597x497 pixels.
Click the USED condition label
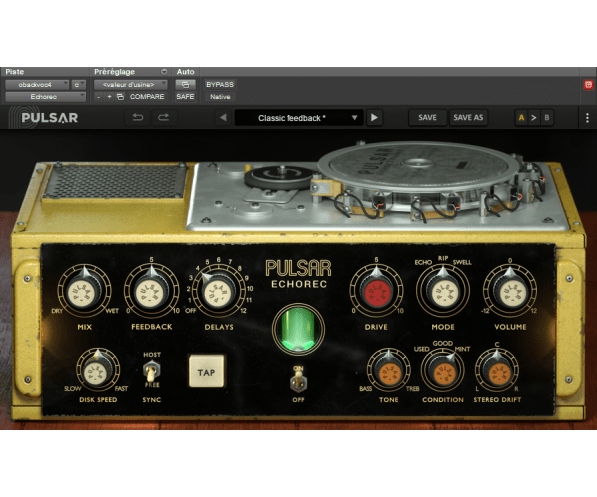422,349
